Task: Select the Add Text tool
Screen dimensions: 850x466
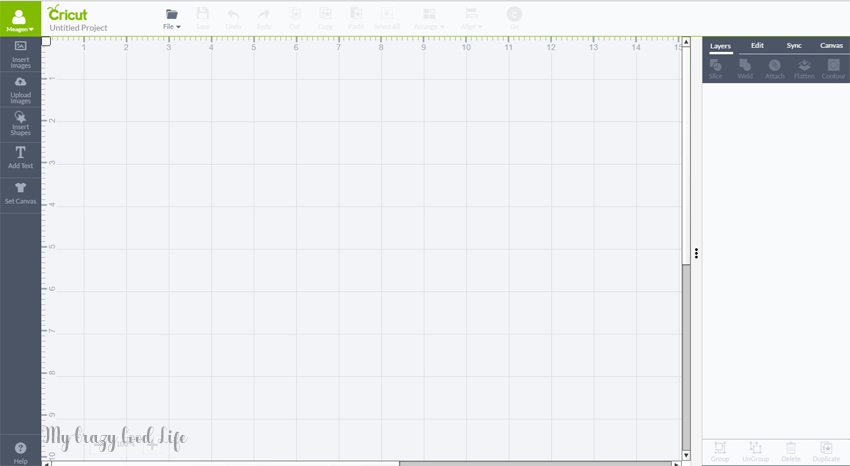Action: (21, 158)
